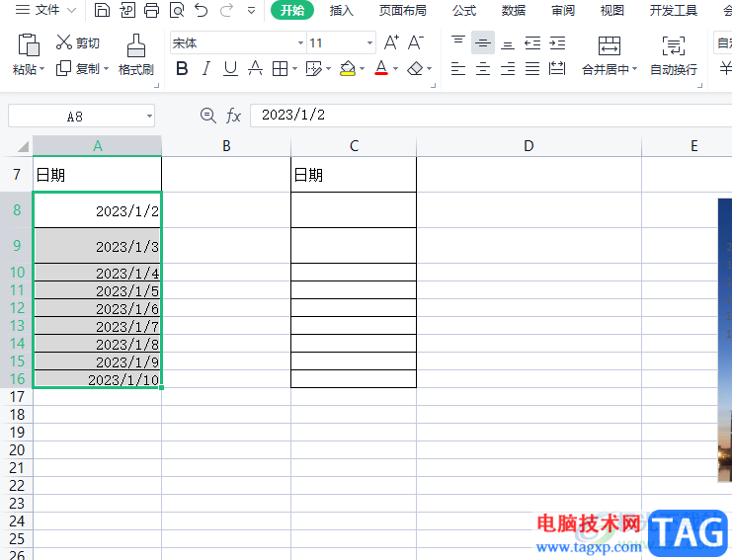Select column A header
Screen dimensions: 732x560
[97, 146]
